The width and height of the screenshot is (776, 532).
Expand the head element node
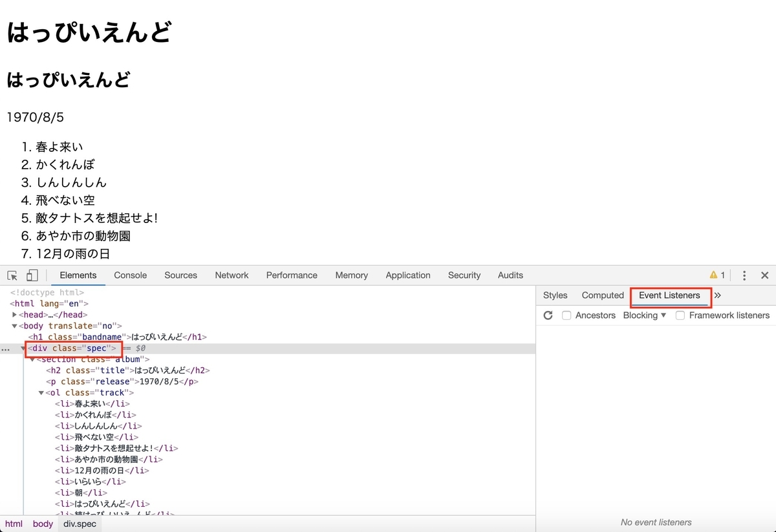pyautogui.click(x=15, y=315)
